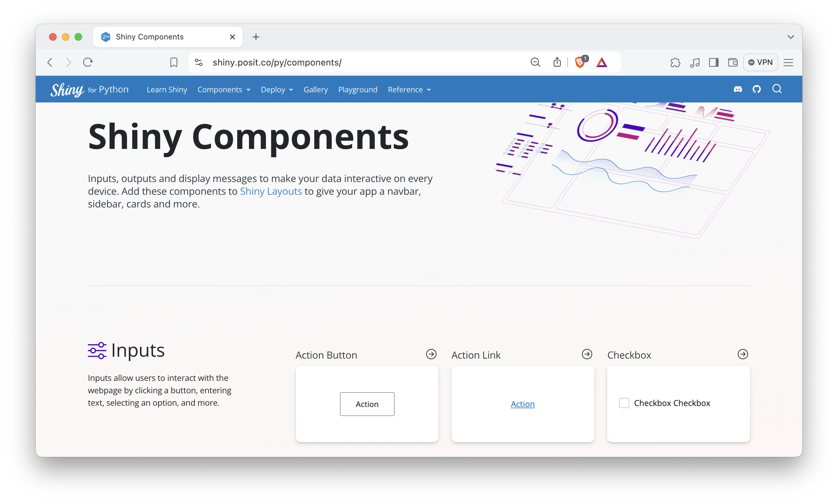Image resolution: width=838 pixels, height=504 pixels.
Task: Toggle the VPN button
Action: (x=761, y=62)
